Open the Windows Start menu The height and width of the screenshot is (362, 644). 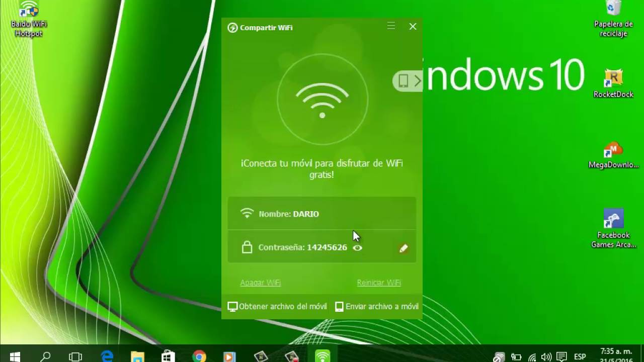tap(15, 356)
